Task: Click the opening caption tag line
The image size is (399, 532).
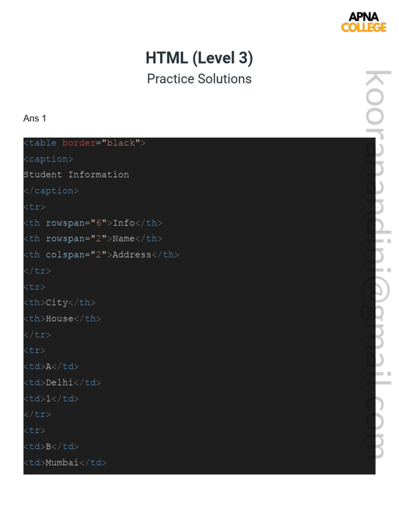Action: point(48,159)
